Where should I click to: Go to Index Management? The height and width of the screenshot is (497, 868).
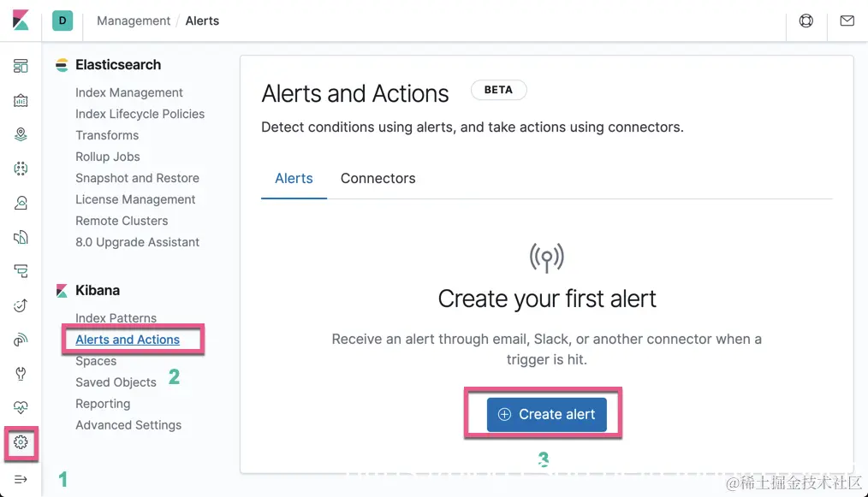[x=129, y=92]
